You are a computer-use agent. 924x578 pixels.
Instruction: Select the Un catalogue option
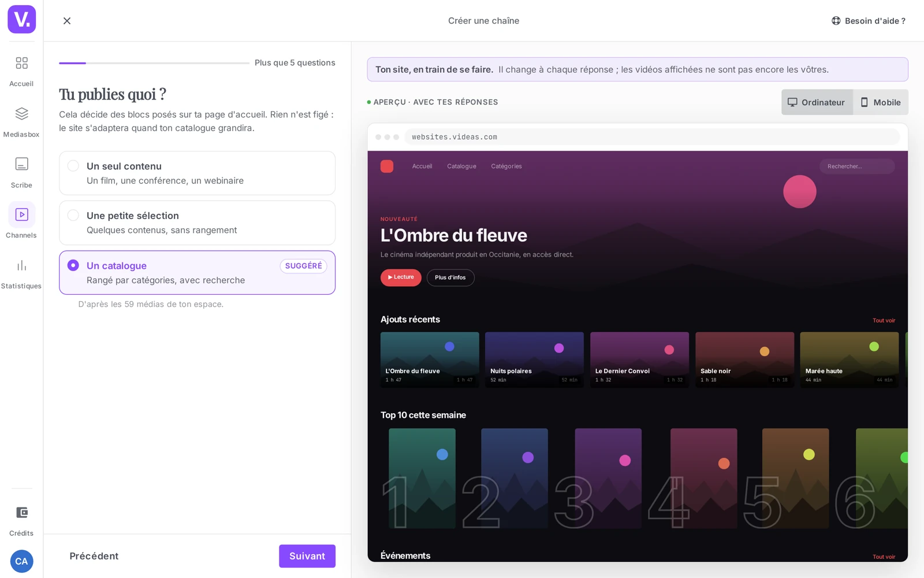tap(197, 273)
